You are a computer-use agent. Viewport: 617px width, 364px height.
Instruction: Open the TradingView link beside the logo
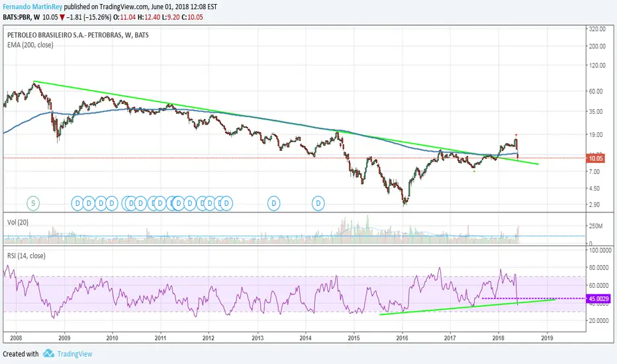pyautogui.click(x=75, y=354)
